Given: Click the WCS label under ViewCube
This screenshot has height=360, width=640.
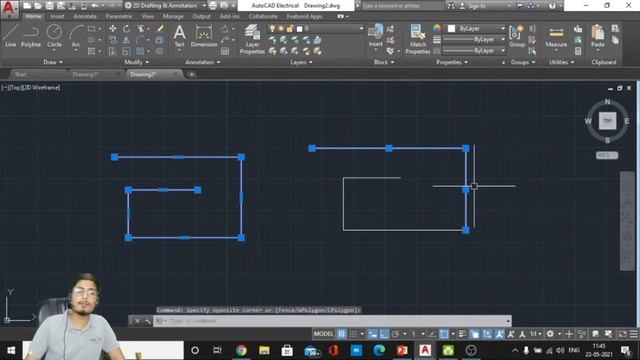Looking at the screenshot, I should (x=607, y=155).
